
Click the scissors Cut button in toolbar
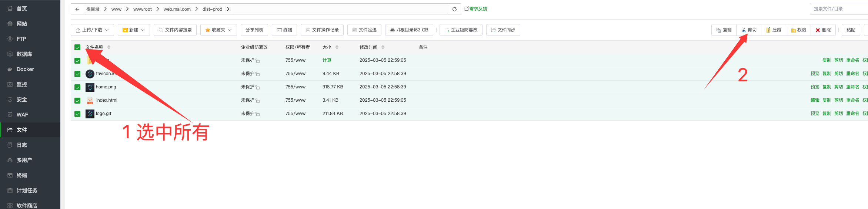pos(749,30)
